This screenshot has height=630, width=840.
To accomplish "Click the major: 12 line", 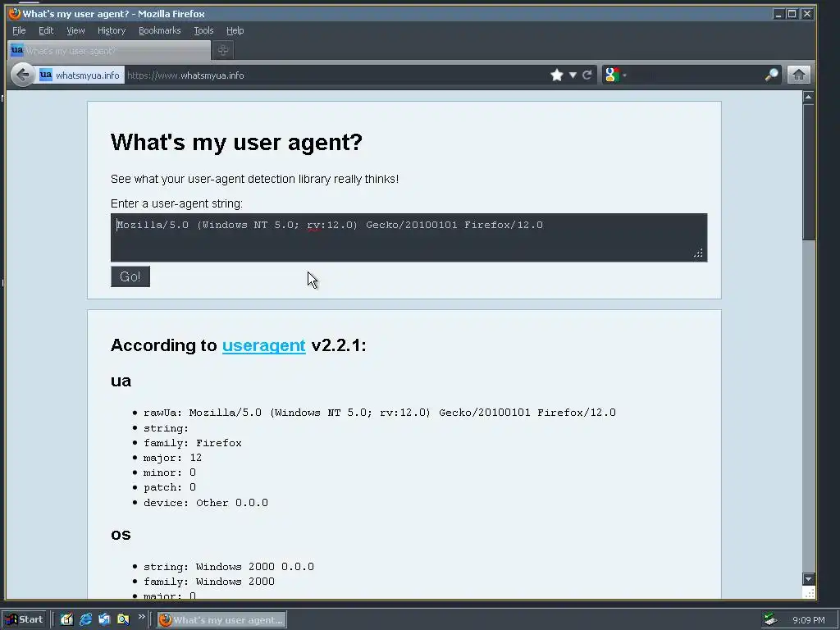I will pos(172,458).
